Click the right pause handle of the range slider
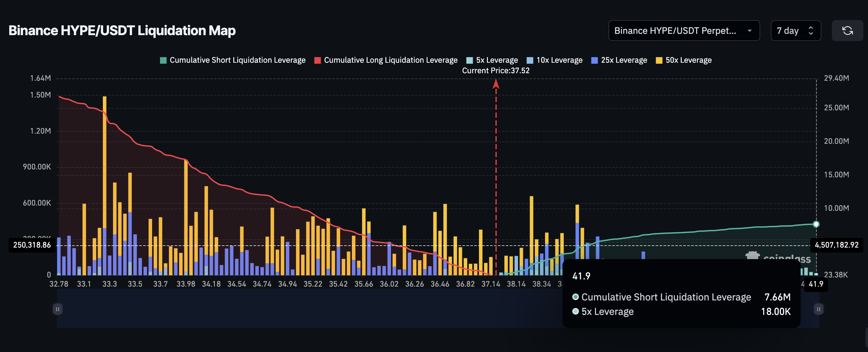The image size is (868, 352). 818,309
